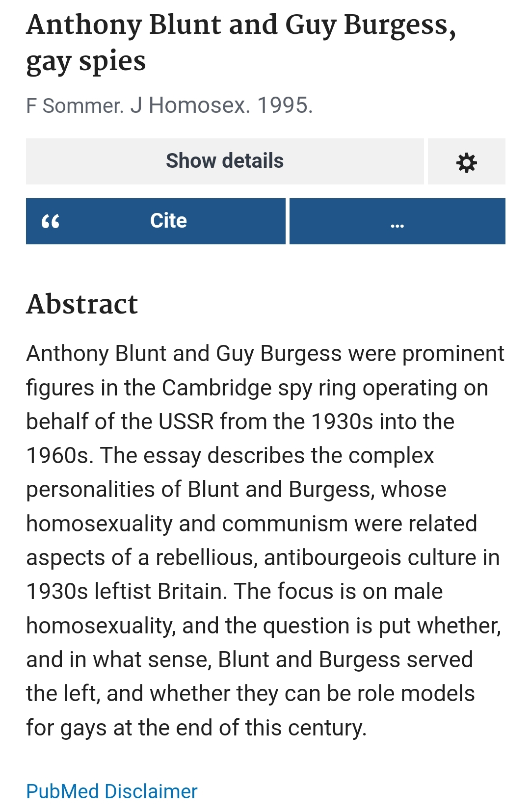The image size is (530, 812).
Task: Click "gay spies" in the title's second line
Action: [x=86, y=62]
